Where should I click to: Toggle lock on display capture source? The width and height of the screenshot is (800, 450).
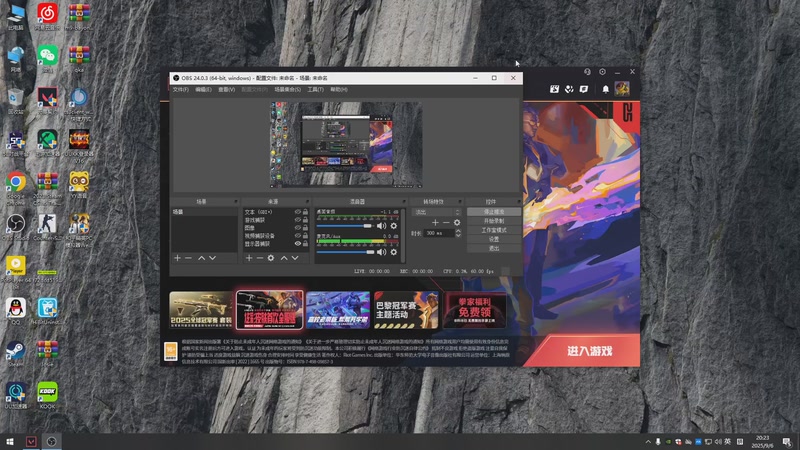point(306,244)
